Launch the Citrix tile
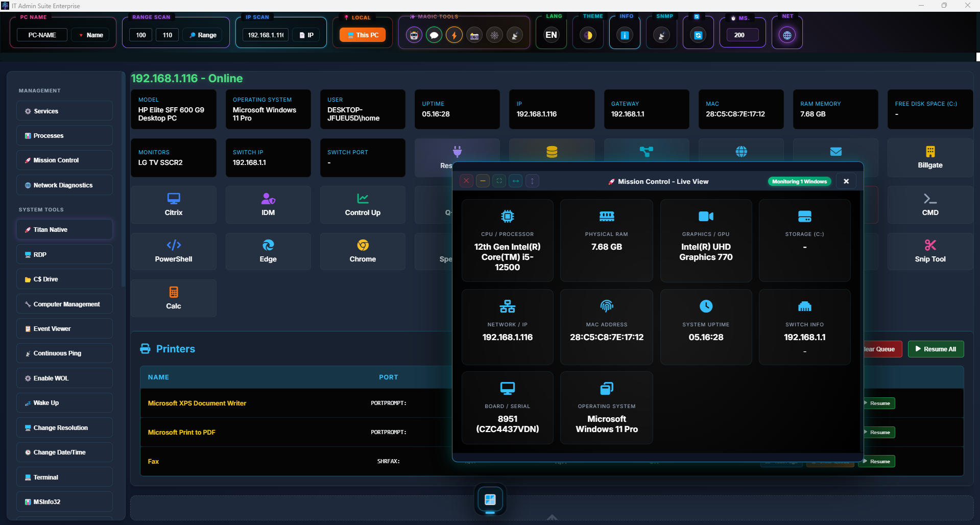This screenshot has width=980, height=525. (174, 205)
